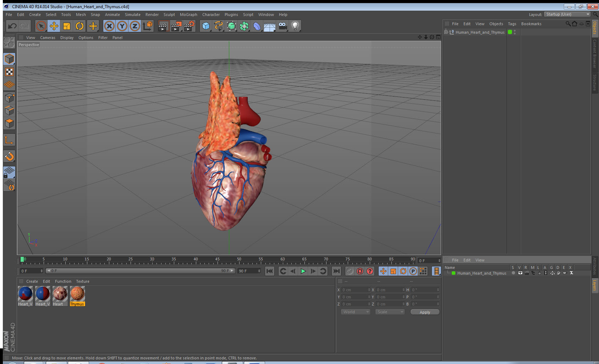This screenshot has height=364, width=599.
Task: Toggle position keyframe recording icon
Action: pyautogui.click(x=383, y=271)
